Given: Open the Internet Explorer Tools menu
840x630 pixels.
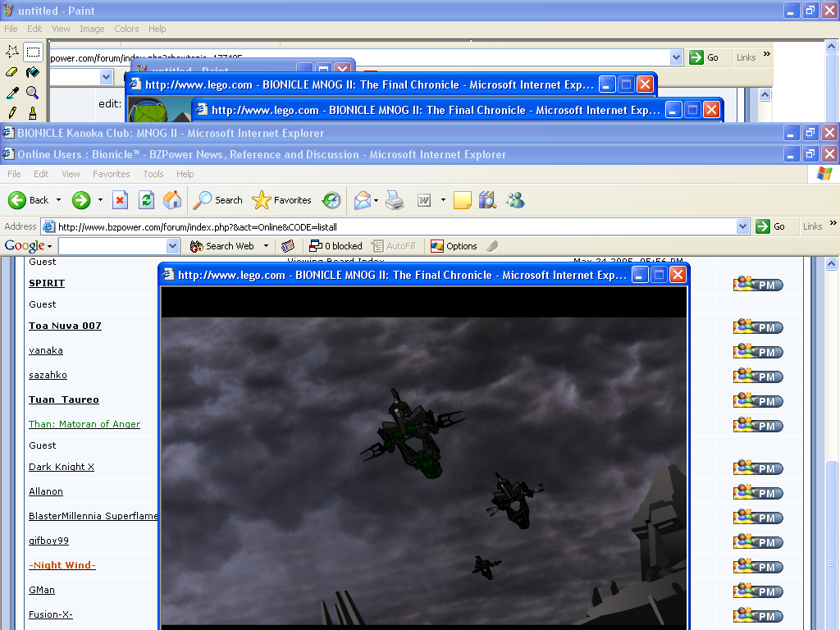Looking at the screenshot, I should pyautogui.click(x=153, y=174).
